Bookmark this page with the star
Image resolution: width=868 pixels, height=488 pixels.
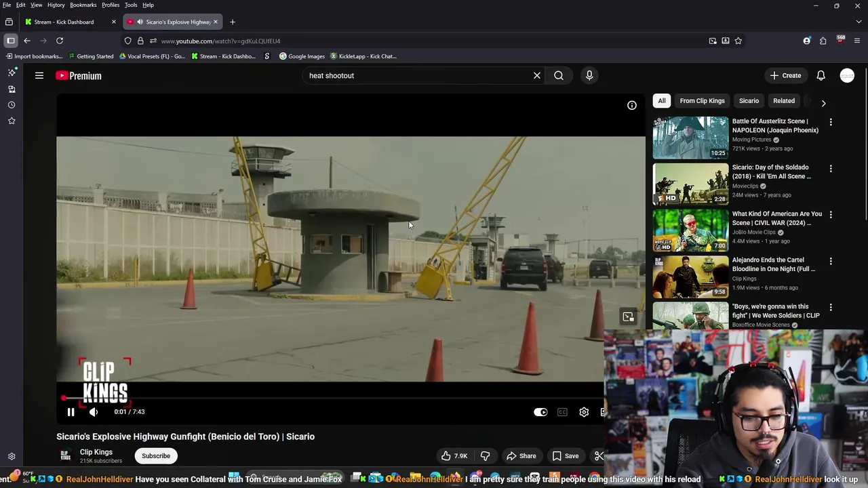tap(738, 41)
